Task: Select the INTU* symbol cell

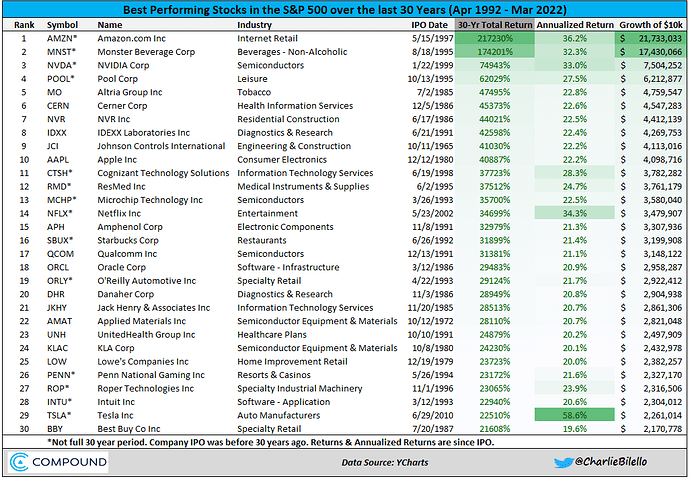Action: [59, 402]
